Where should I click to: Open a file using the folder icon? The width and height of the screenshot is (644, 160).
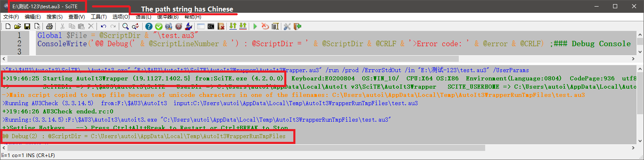18,26
